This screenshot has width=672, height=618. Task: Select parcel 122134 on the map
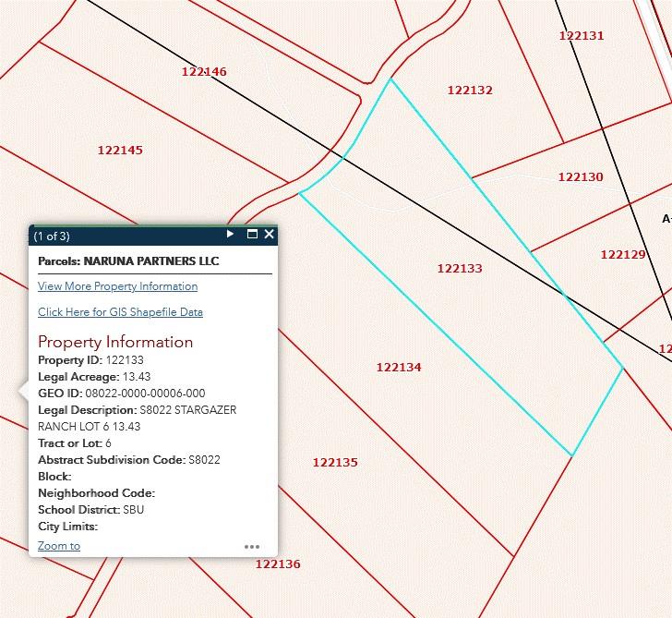click(398, 368)
